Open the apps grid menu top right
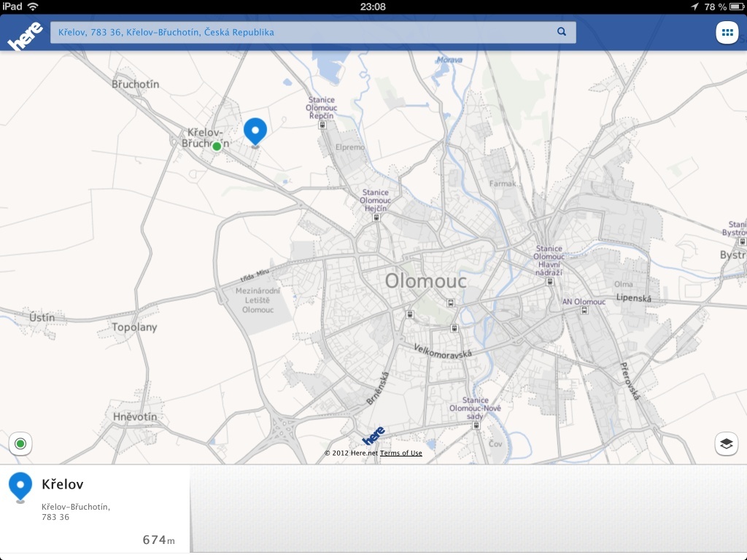The image size is (747, 560). click(729, 32)
